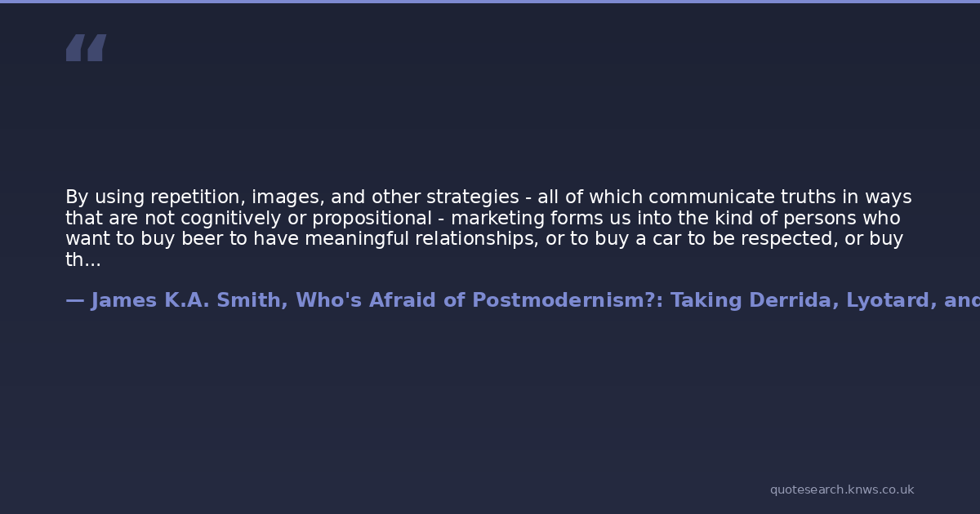This screenshot has height=514, width=980.
Task: Click the word "strategies" in the quote
Action: (472, 197)
